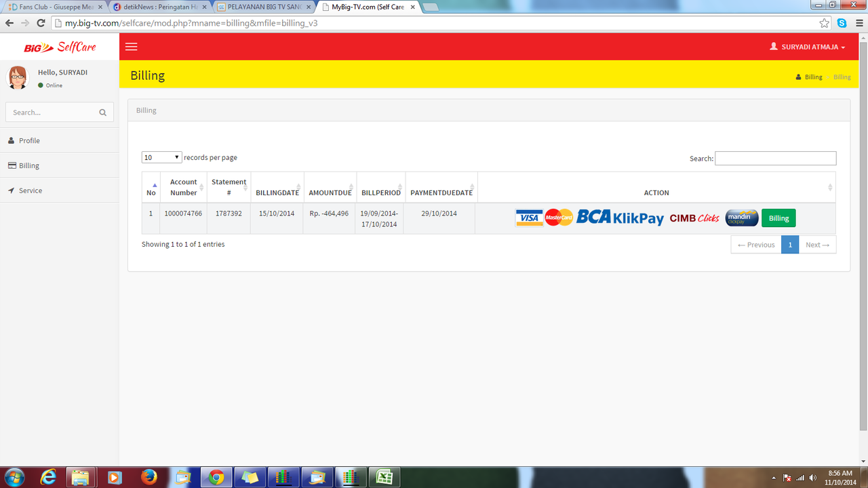Open Internet Explorer from taskbar
Image resolution: width=868 pixels, height=488 pixels.
pyautogui.click(x=48, y=477)
